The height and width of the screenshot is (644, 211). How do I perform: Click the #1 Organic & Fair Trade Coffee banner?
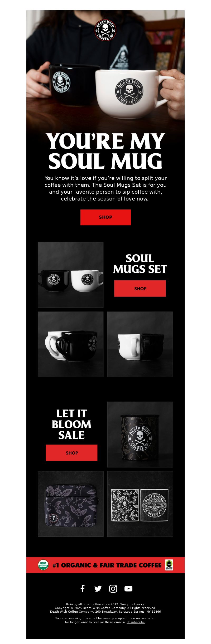click(x=105, y=565)
